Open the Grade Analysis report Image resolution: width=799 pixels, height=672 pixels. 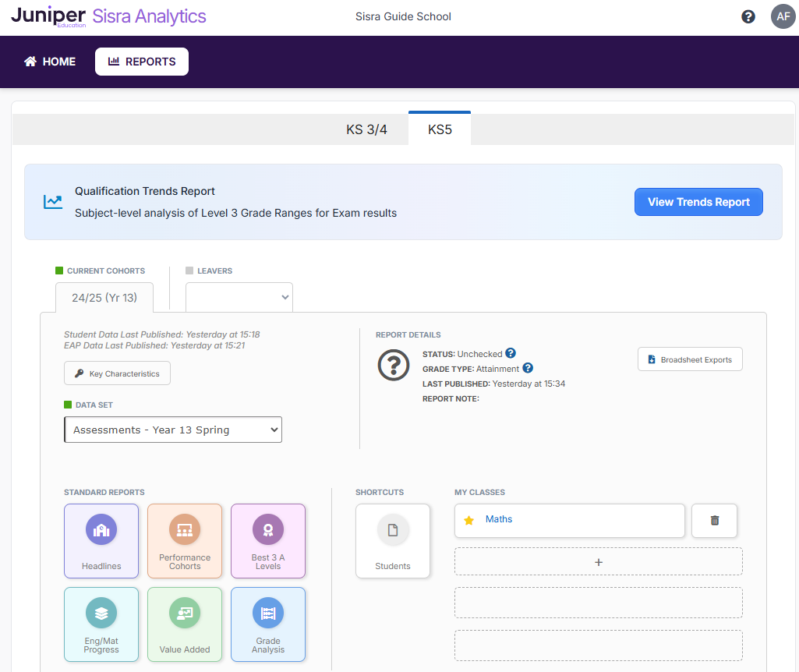point(268,624)
